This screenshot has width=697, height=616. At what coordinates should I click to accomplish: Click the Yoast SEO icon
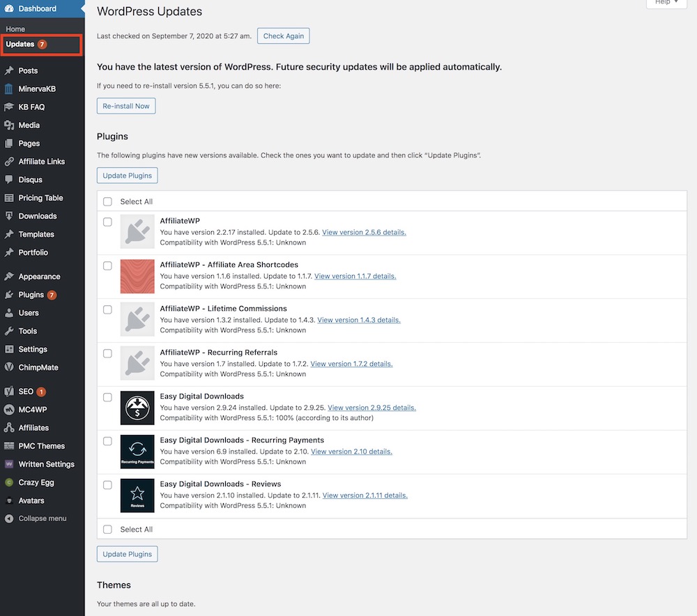[x=9, y=392]
